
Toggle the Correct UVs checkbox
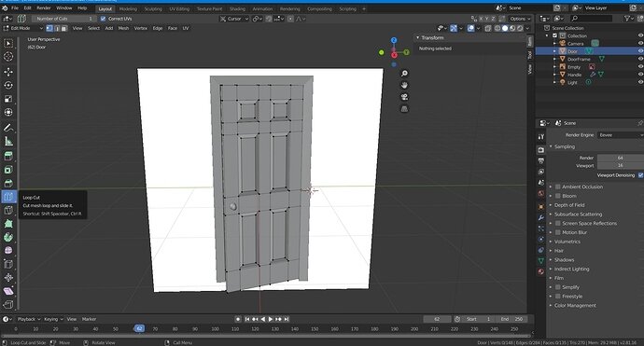tap(103, 19)
